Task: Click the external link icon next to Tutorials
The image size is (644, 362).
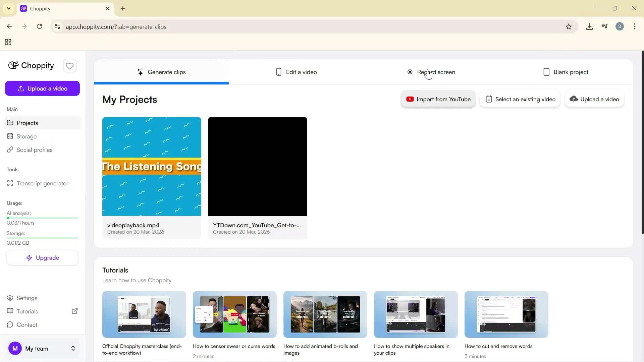Action: [x=75, y=311]
